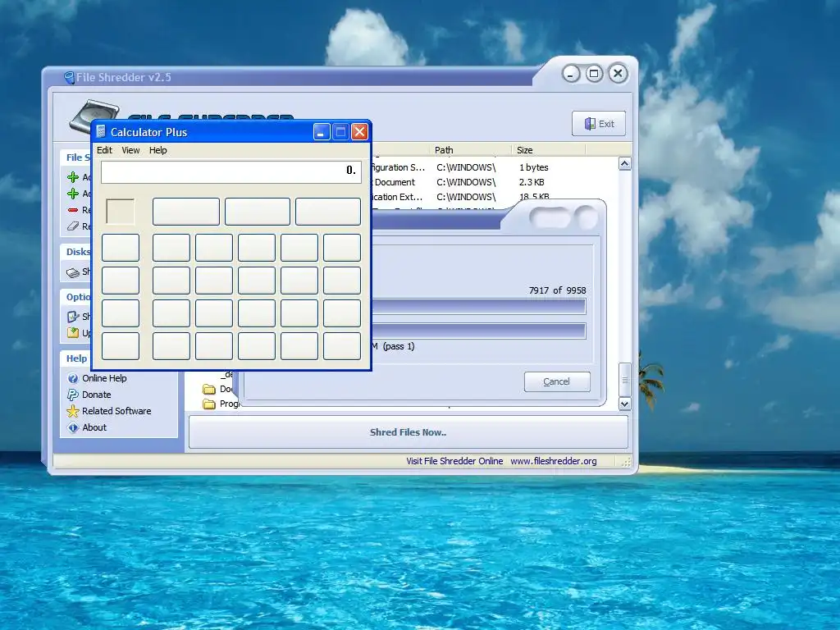Click the resize grip in File Shredder status bar

click(626, 462)
